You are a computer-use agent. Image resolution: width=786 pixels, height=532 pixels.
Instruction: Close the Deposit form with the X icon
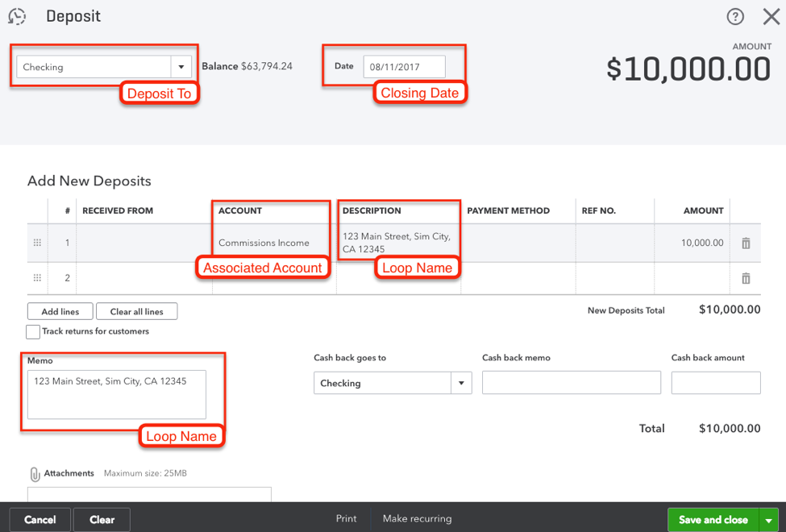[x=771, y=16]
